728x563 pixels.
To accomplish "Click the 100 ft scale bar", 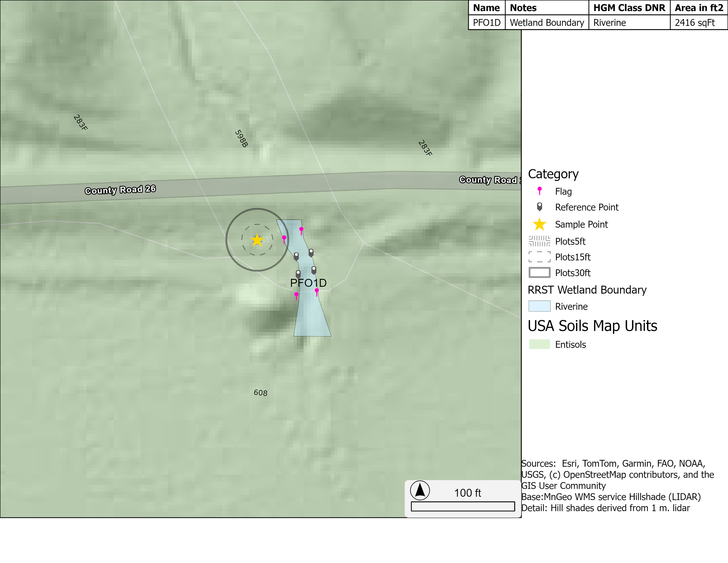I will 463,506.
